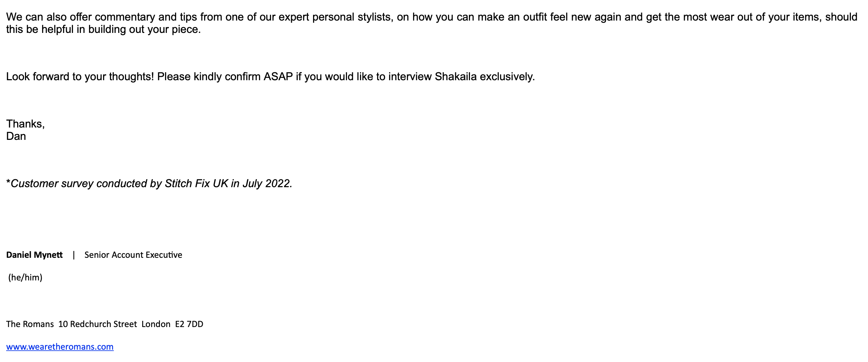Click the name Shakaila in the email
Viewport: 868px width, 362px height.
456,76
